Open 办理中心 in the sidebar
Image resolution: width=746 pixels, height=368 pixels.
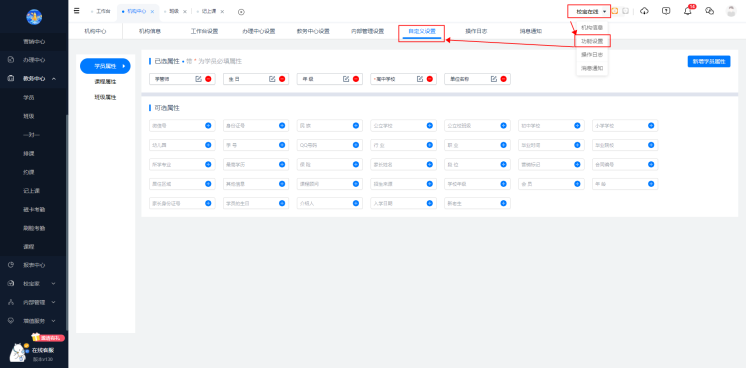[x=34, y=60]
